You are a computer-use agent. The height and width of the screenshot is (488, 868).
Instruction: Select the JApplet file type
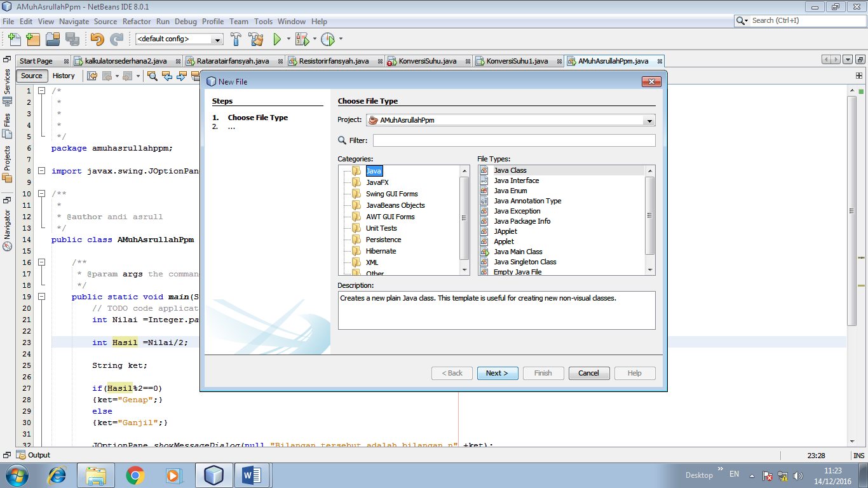pyautogui.click(x=505, y=231)
